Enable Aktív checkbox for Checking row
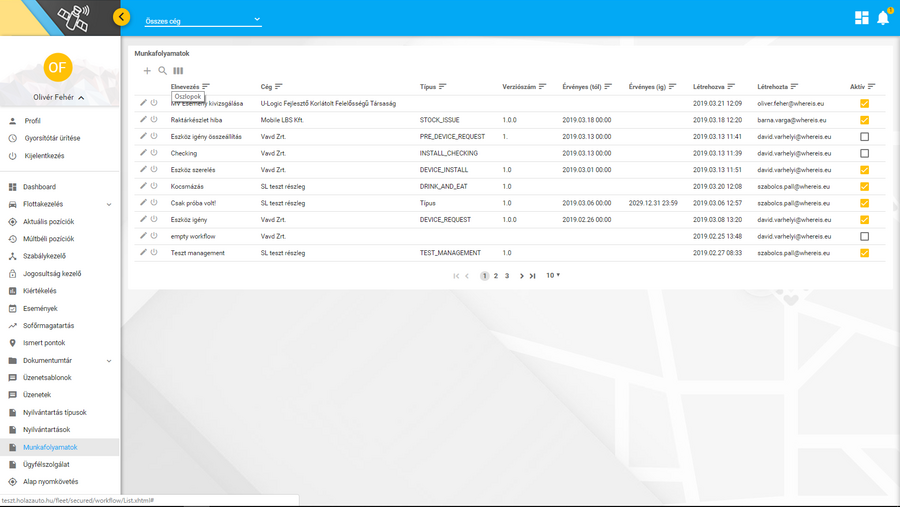The height and width of the screenshot is (507, 900). pyautogui.click(x=864, y=153)
